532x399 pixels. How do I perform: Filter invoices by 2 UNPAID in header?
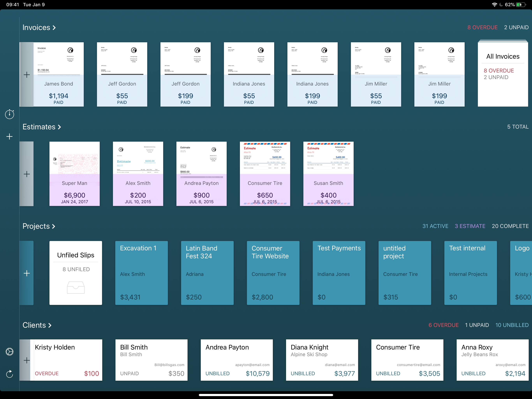(x=516, y=27)
